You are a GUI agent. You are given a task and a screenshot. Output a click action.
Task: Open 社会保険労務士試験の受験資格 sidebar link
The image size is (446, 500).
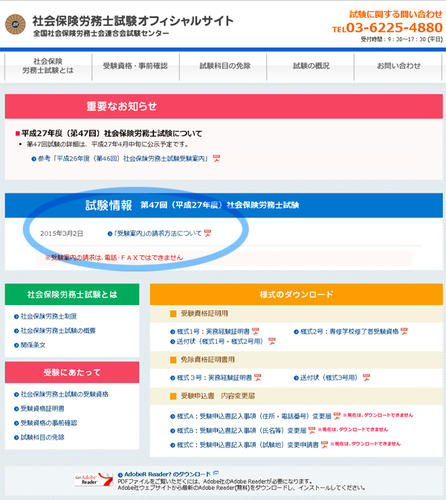click(x=64, y=394)
